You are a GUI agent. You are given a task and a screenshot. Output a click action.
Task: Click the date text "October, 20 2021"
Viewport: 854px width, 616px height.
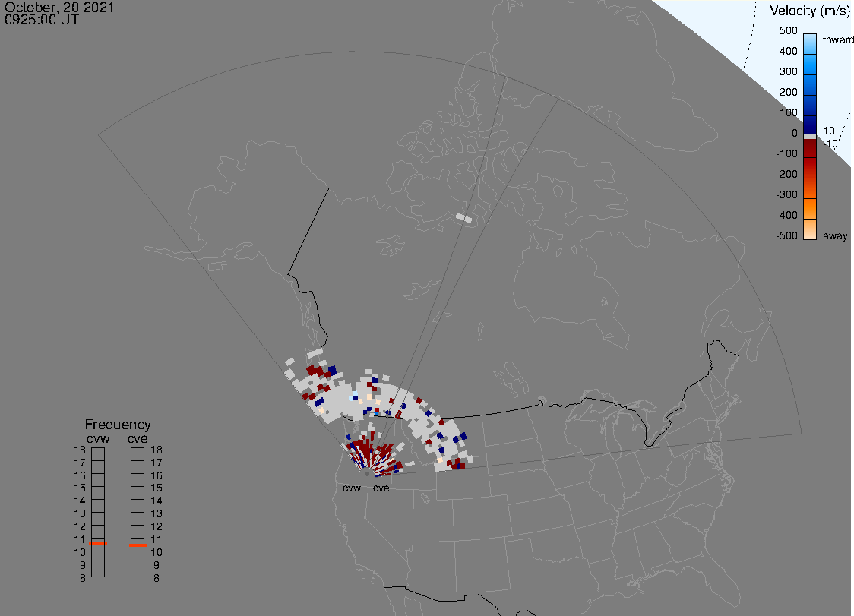click(x=59, y=7)
